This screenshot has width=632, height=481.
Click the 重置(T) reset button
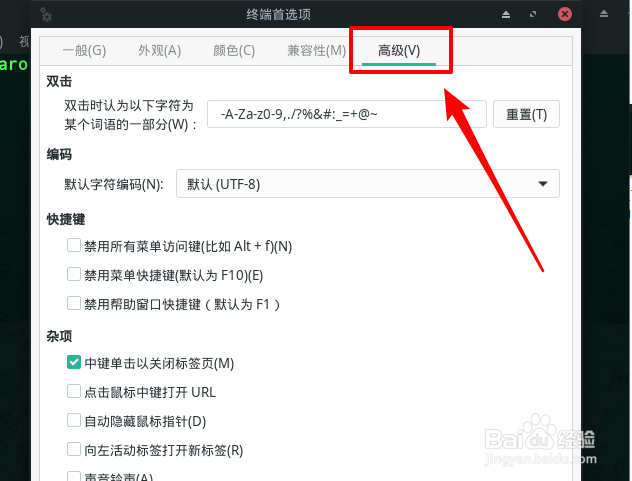(x=526, y=114)
